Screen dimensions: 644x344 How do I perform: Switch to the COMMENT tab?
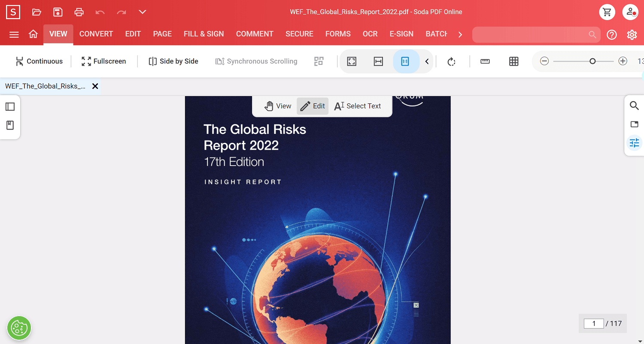click(x=255, y=34)
